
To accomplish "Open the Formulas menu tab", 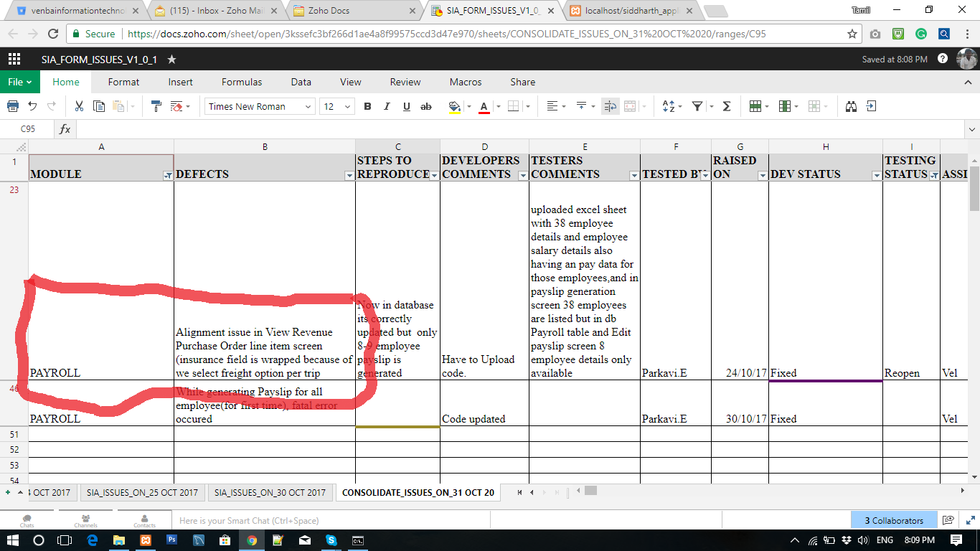I will coord(242,82).
